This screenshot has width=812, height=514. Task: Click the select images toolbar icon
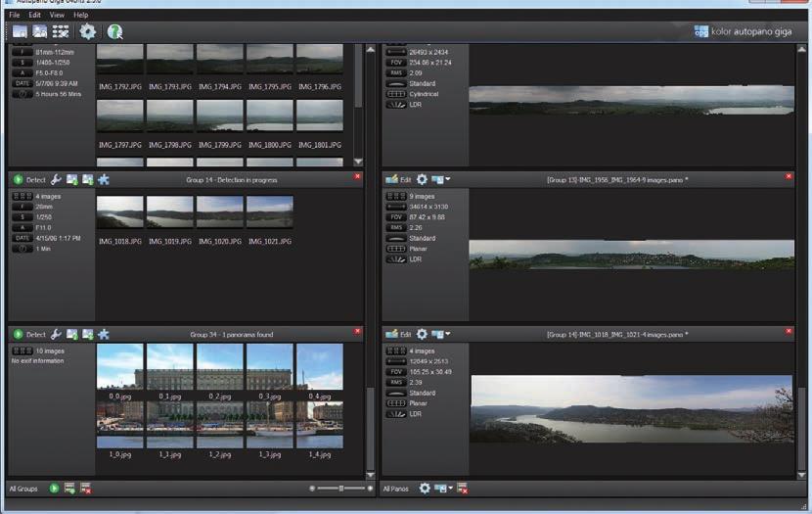(20, 31)
